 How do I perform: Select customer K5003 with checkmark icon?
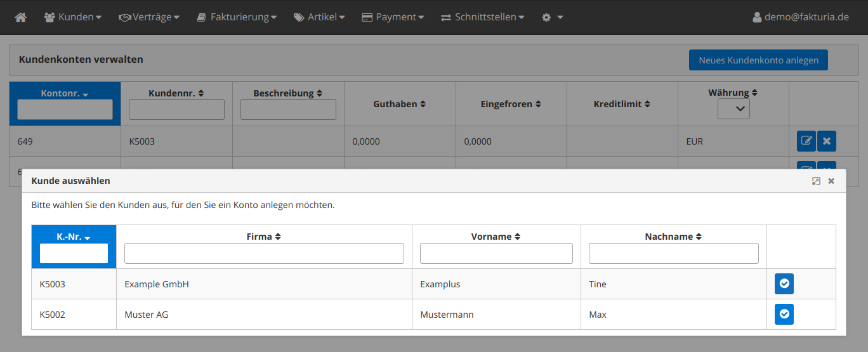[x=784, y=284]
